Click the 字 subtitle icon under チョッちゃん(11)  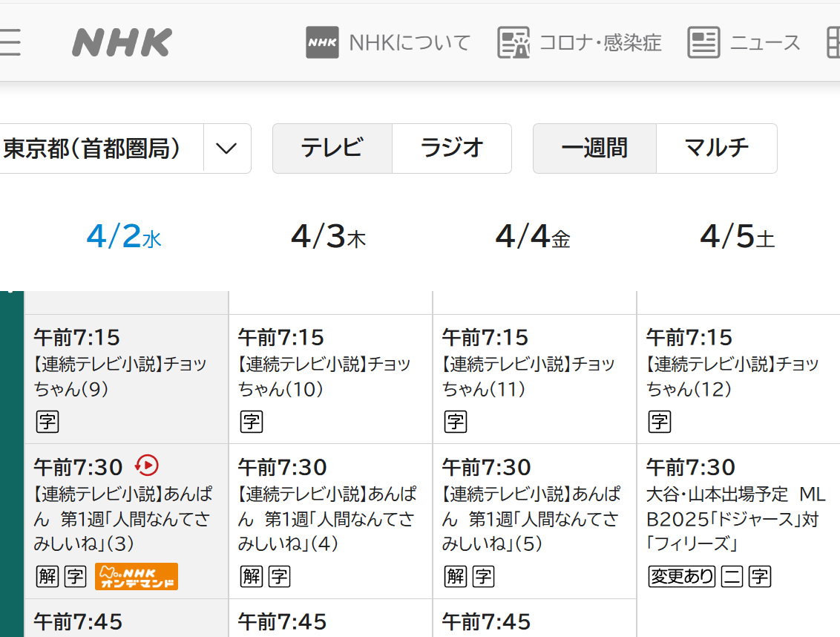456,422
